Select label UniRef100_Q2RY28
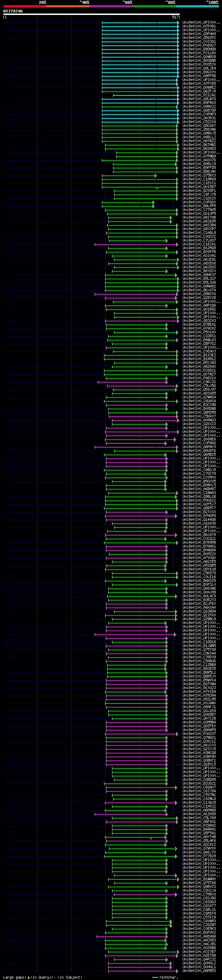 point(199,298)
